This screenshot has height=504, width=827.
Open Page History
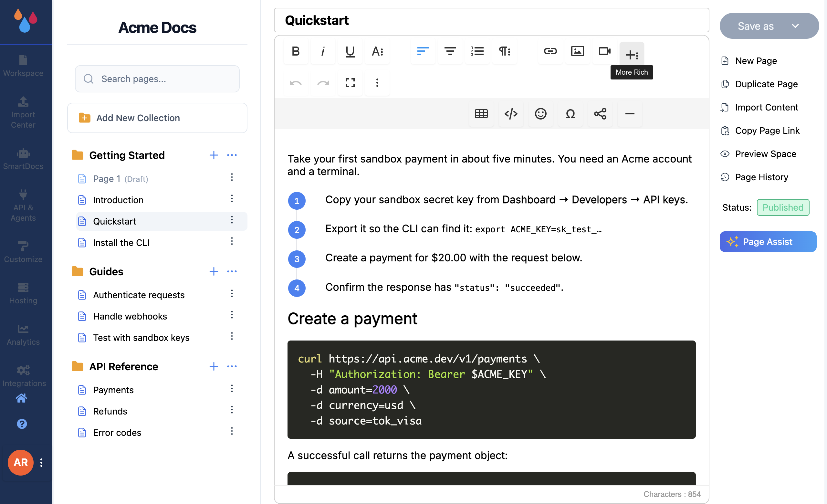pos(755,177)
